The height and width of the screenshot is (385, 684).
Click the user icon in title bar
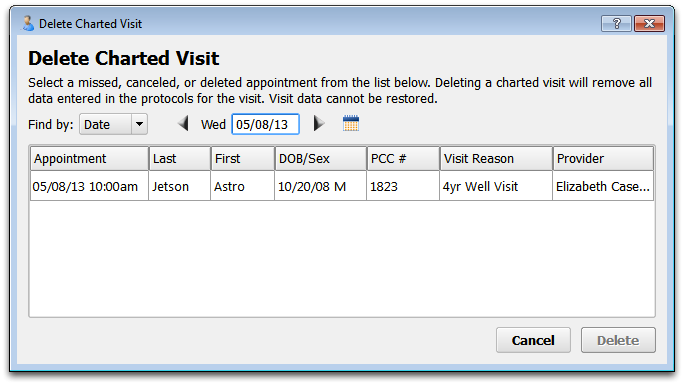(28, 23)
